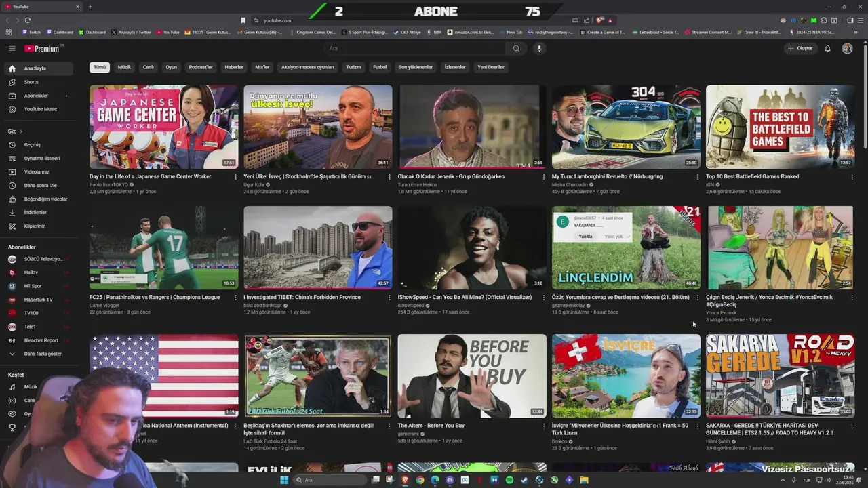868x488 pixels.
Task: Open Beğendiğim videolar list
Action: point(39,199)
